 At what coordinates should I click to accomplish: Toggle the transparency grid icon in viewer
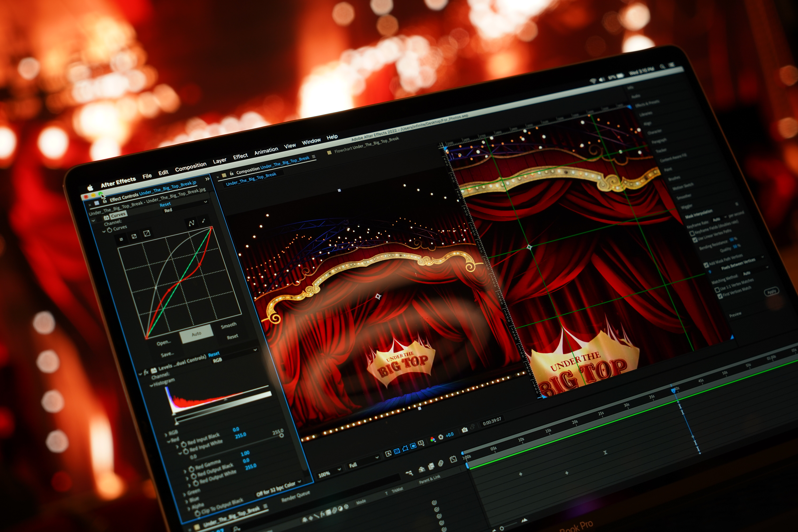click(397, 452)
